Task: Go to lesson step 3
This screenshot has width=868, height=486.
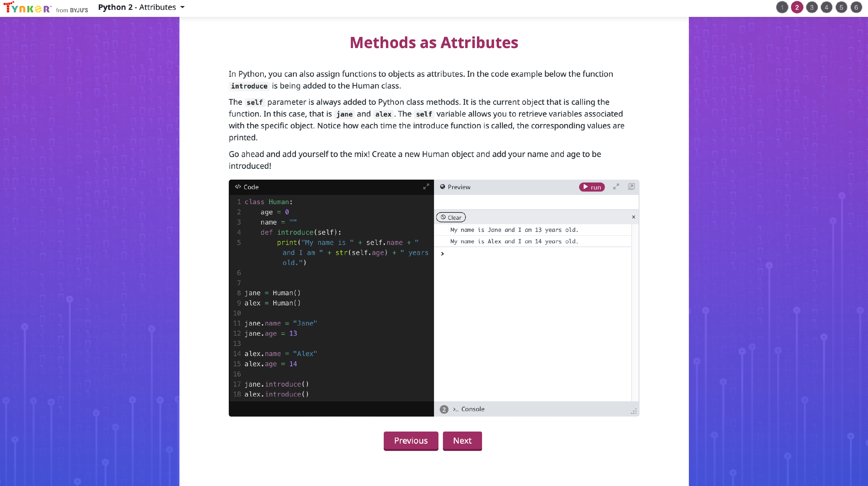Action: [x=811, y=7]
